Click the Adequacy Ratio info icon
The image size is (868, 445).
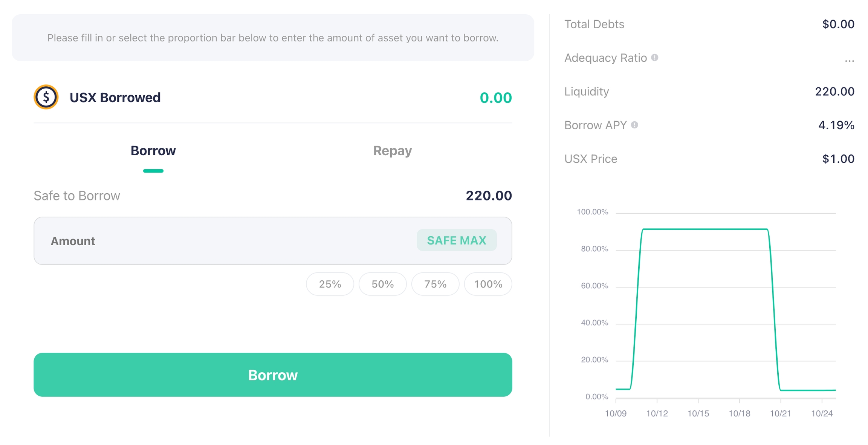[655, 58]
